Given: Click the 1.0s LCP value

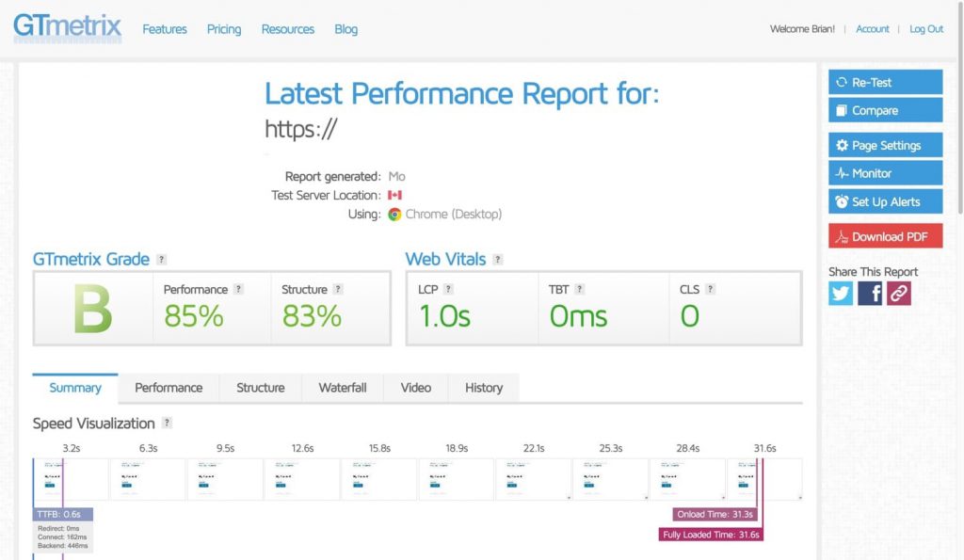Looking at the screenshot, I should pos(444,316).
